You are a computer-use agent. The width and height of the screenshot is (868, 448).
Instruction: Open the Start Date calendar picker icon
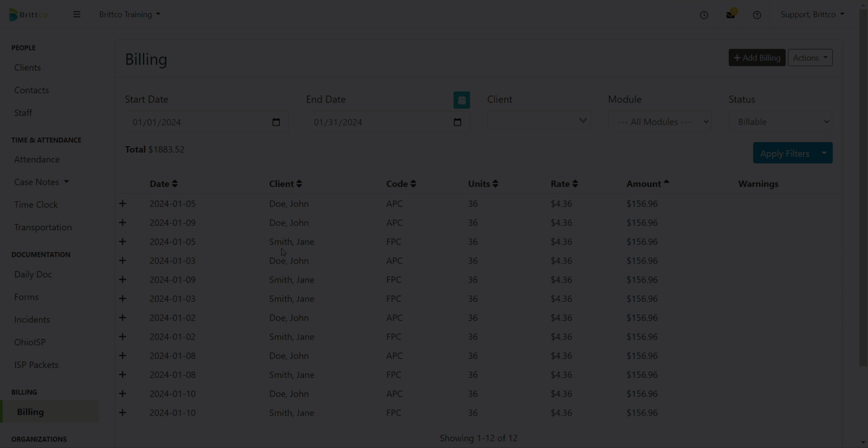[x=276, y=122]
